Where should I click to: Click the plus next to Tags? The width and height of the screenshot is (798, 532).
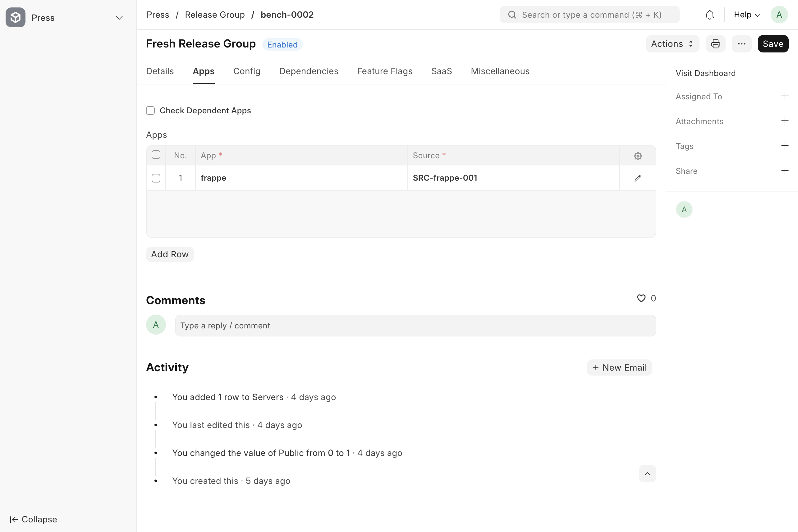pos(784,146)
